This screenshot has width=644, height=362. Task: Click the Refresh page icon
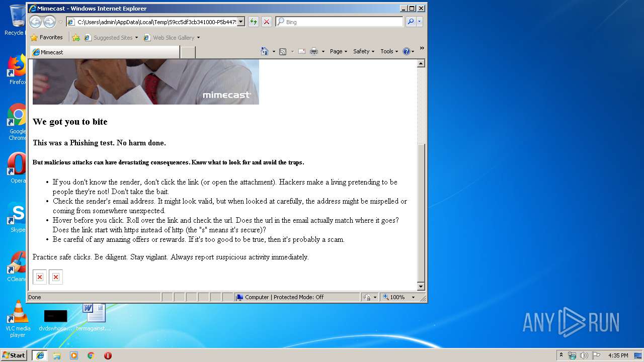tap(254, 22)
